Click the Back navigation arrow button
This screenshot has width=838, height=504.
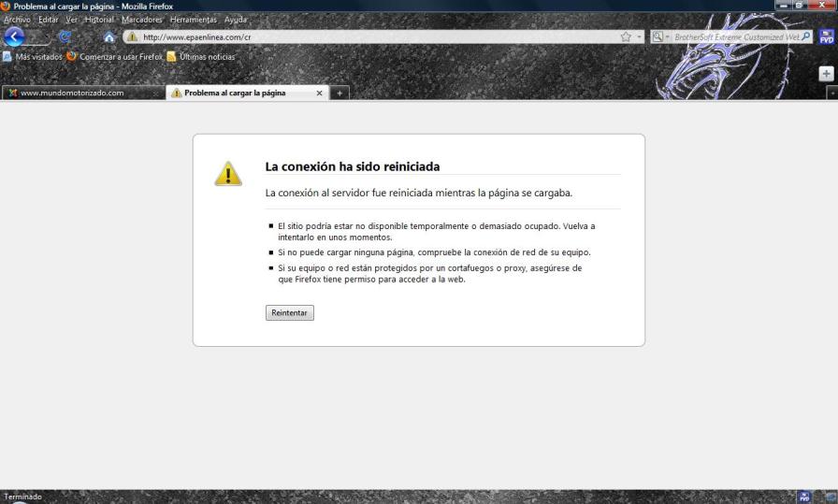tap(13, 36)
